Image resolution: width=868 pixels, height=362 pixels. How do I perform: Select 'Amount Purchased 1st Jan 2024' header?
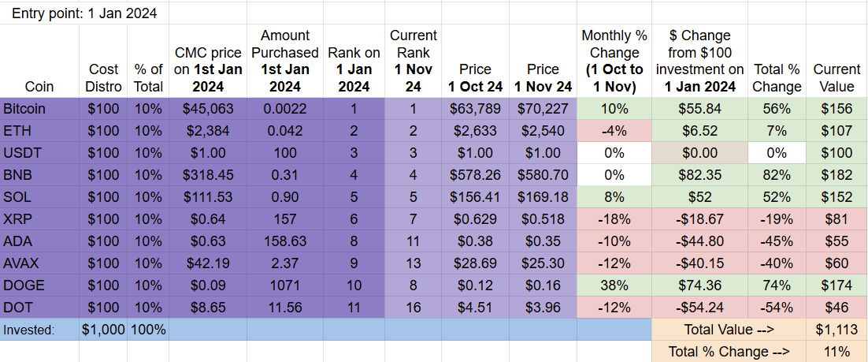click(285, 61)
